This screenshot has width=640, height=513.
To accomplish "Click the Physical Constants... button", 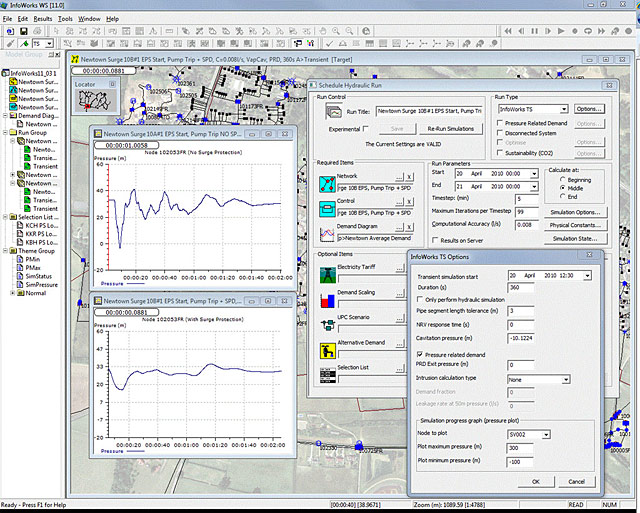I will coord(575,225).
